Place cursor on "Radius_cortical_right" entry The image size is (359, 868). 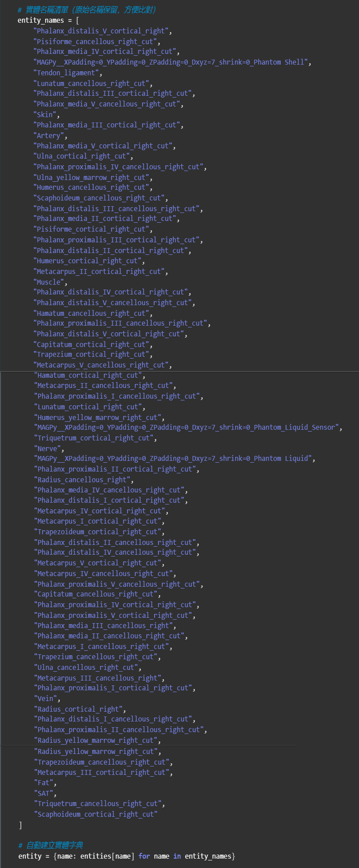click(80, 709)
